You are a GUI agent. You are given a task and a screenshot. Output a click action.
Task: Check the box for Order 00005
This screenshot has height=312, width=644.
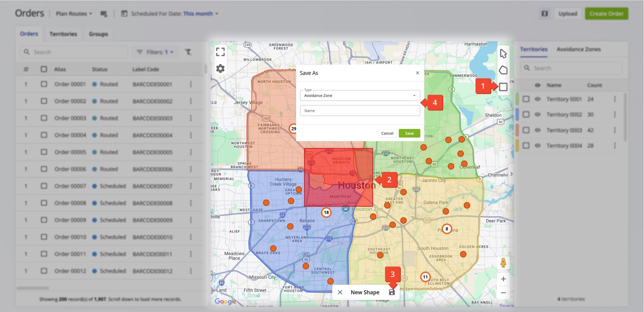point(44,152)
